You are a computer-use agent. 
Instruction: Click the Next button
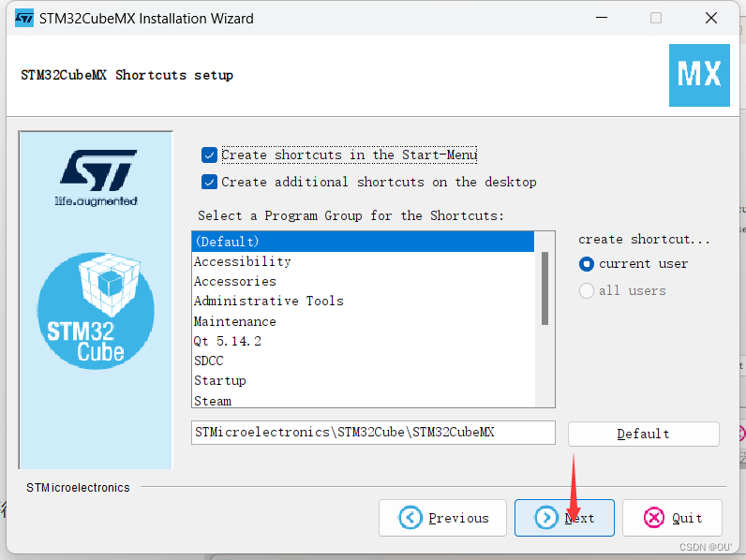coord(564,518)
